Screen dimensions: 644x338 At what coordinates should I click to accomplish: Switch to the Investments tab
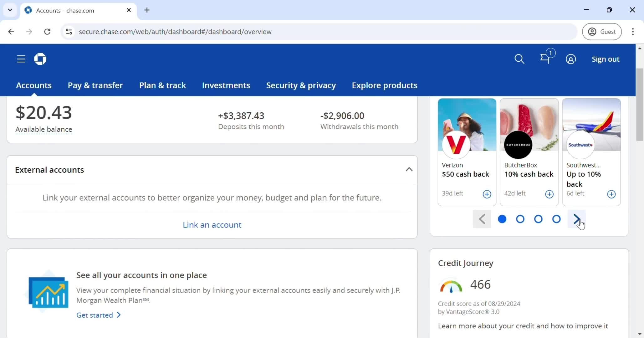(226, 85)
